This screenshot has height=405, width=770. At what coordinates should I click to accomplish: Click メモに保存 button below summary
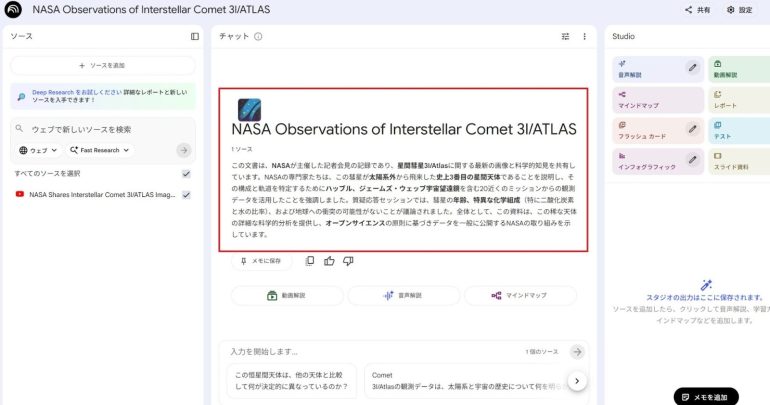(x=261, y=261)
